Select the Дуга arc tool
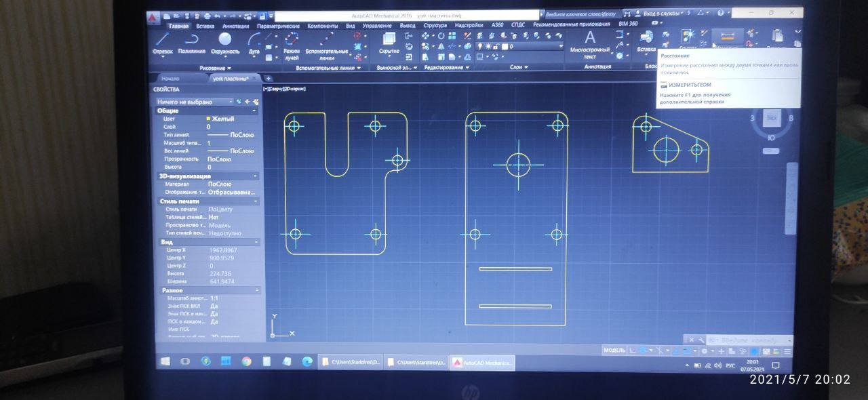This screenshot has height=400, width=868. [x=254, y=44]
